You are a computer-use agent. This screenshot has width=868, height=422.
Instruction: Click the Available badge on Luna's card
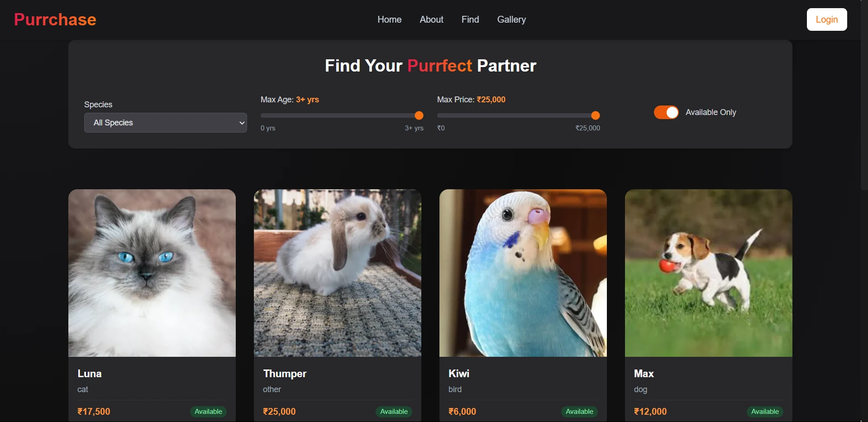(208, 412)
